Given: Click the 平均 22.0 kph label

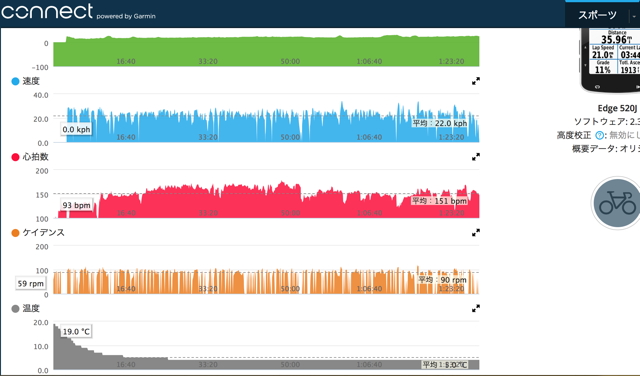Looking at the screenshot, I should click(x=440, y=123).
